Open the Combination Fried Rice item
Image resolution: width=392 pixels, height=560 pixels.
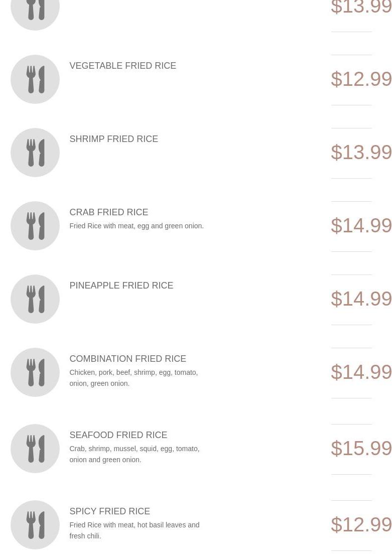click(127, 359)
